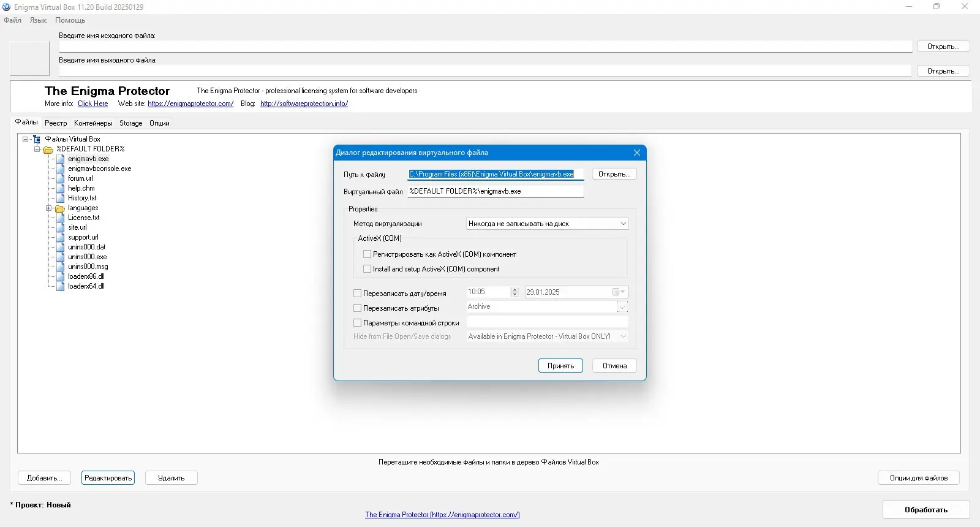Click the loaderx86.dll file icon
Viewport: 980px width, 527px height.
click(x=61, y=276)
